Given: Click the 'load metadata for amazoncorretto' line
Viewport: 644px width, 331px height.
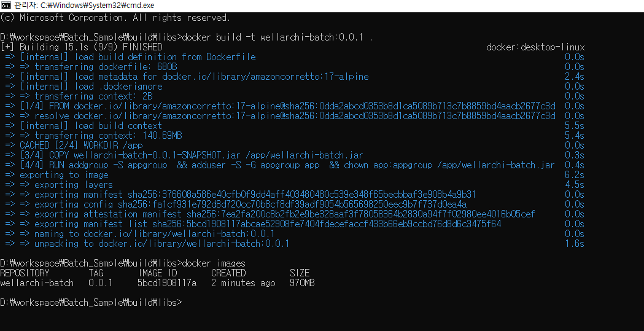Looking at the screenshot, I should (194, 76).
